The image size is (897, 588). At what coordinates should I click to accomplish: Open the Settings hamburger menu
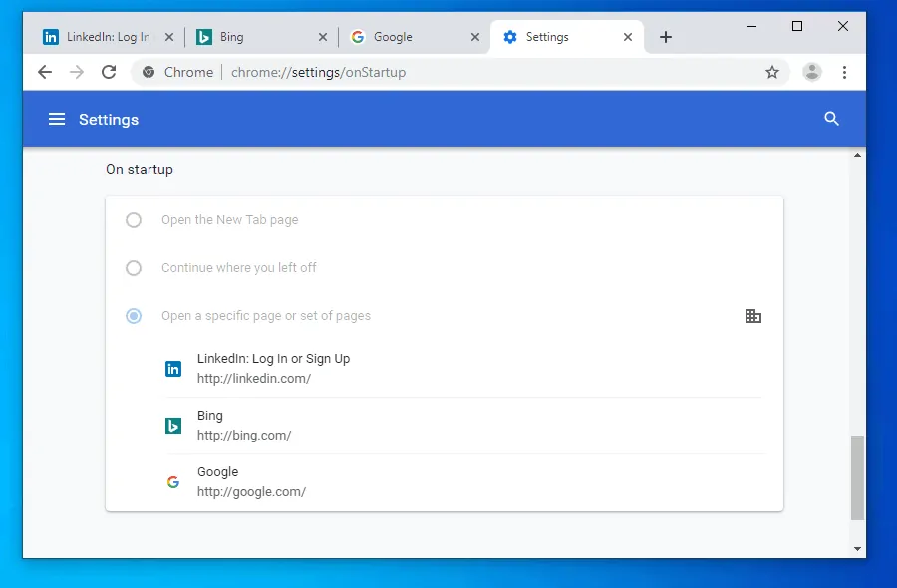point(57,119)
